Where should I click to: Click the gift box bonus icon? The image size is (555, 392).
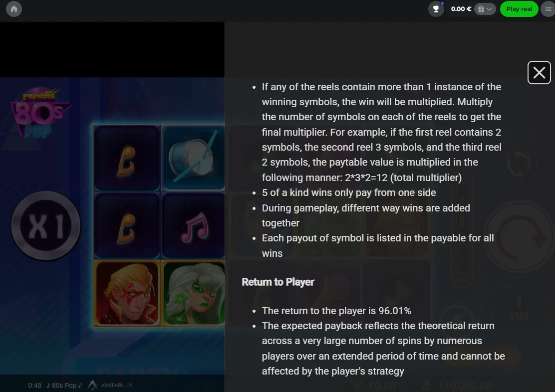click(x=481, y=9)
